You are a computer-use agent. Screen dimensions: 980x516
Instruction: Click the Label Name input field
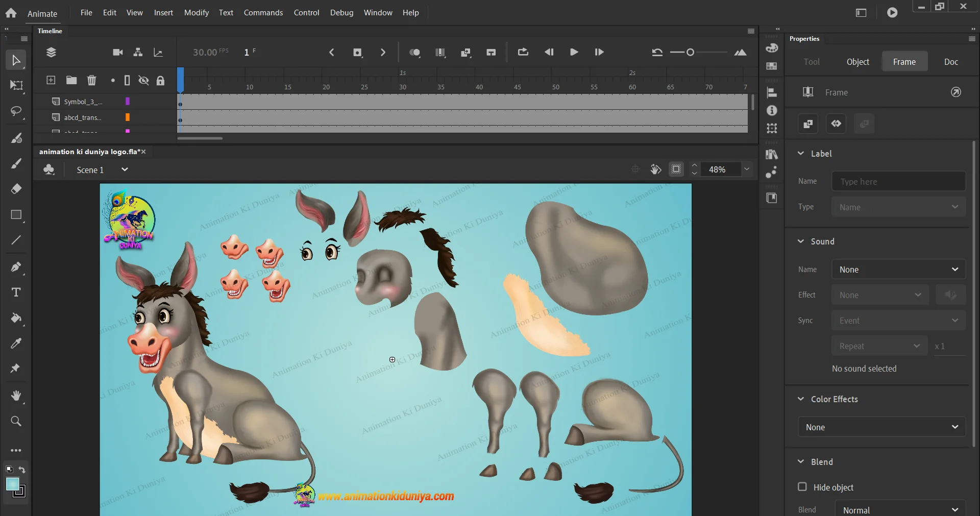(x=898, y=182)
